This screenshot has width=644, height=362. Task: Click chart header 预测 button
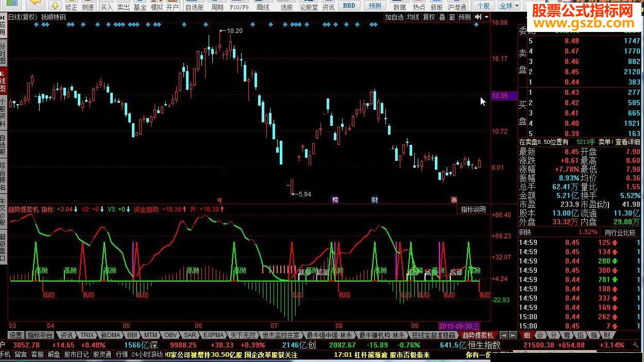click(464, 17)
